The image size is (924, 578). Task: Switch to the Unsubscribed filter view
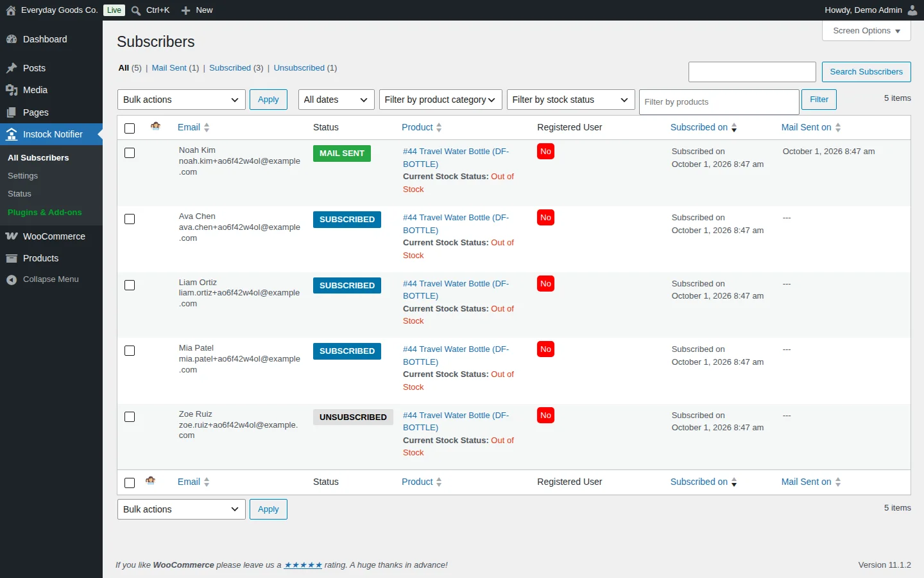point(299,68)
